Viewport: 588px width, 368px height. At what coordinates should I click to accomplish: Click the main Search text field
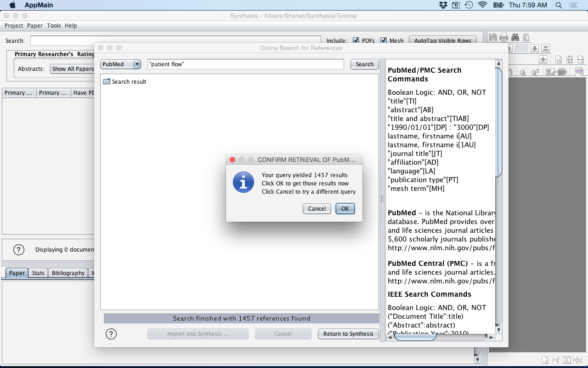point(175,40)
